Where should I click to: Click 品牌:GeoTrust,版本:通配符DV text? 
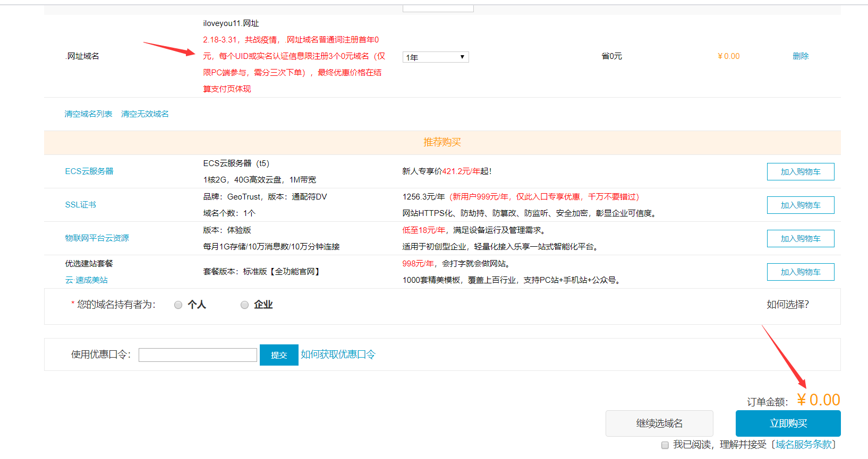(265, 197)
